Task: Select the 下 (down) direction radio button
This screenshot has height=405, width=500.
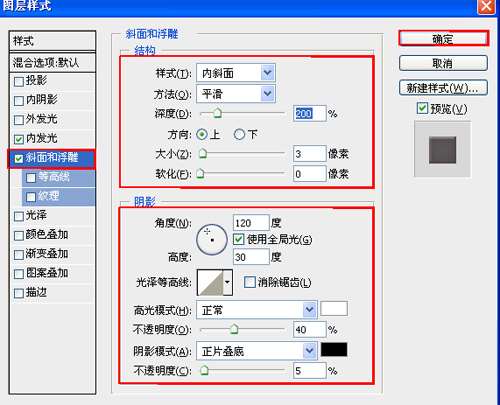Action: click(239, 134)
